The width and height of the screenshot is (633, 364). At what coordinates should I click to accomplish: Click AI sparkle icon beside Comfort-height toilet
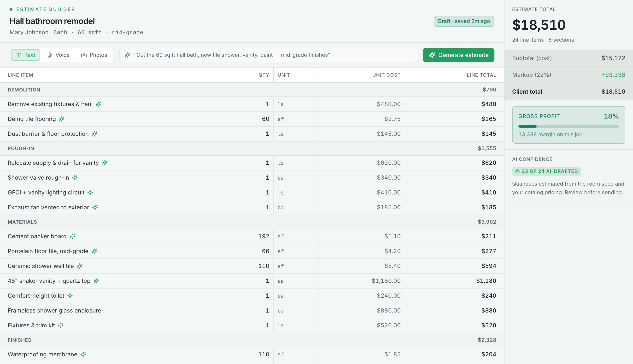coord(70,296)
